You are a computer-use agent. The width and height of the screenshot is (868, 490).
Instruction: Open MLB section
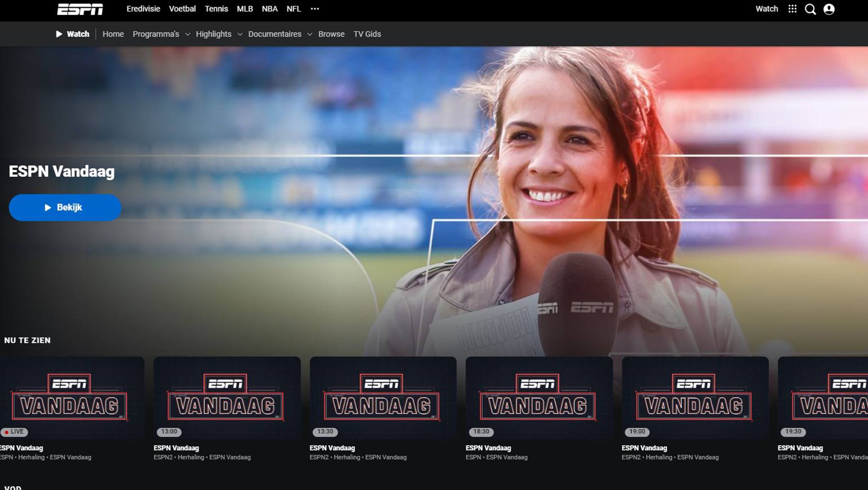(245, 9)
